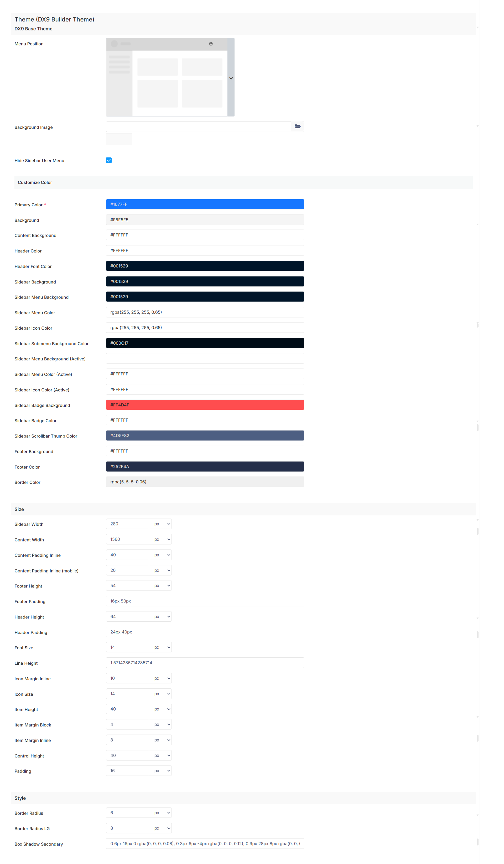Open the Border Radius unit dropdown

tap(160, 812)
